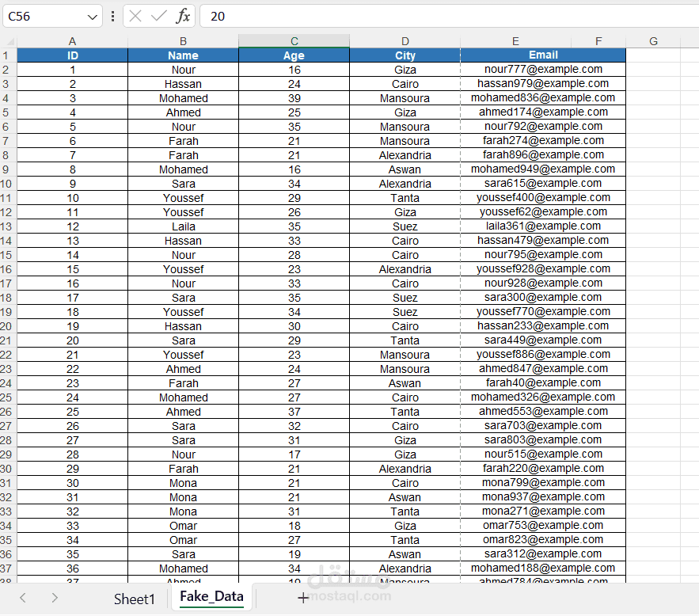Select the Email header cell
Image resolution: width=699 pixels, height=616 pixels.
tap(543, 55)
